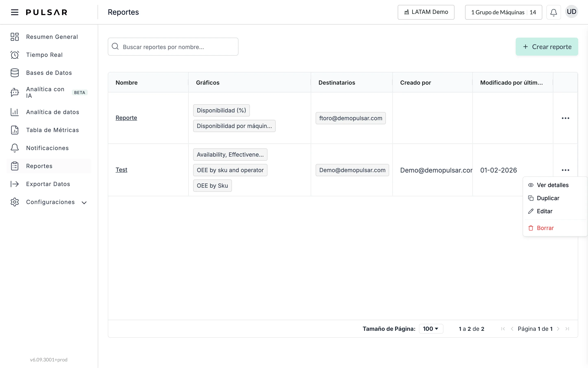This screenshot has width=588, height=368.
Task: Choose Editar from context menu
Action: coord(555,211)
